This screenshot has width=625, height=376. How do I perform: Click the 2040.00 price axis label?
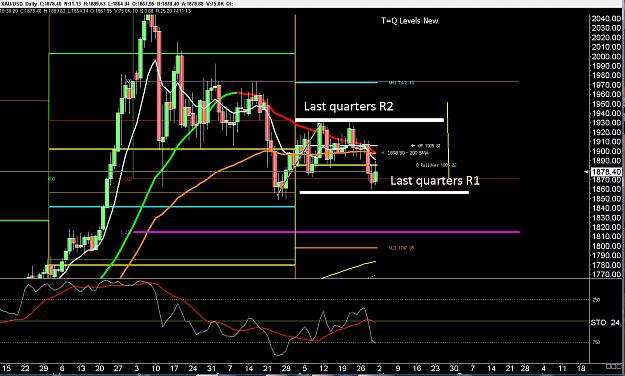(606, 18)
